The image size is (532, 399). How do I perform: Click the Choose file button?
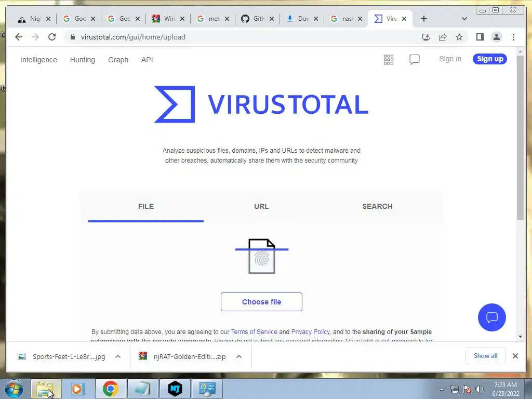click(261, 302)
